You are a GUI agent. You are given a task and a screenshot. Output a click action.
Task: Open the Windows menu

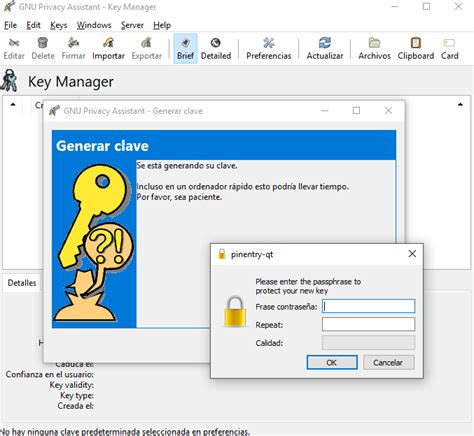94,25
